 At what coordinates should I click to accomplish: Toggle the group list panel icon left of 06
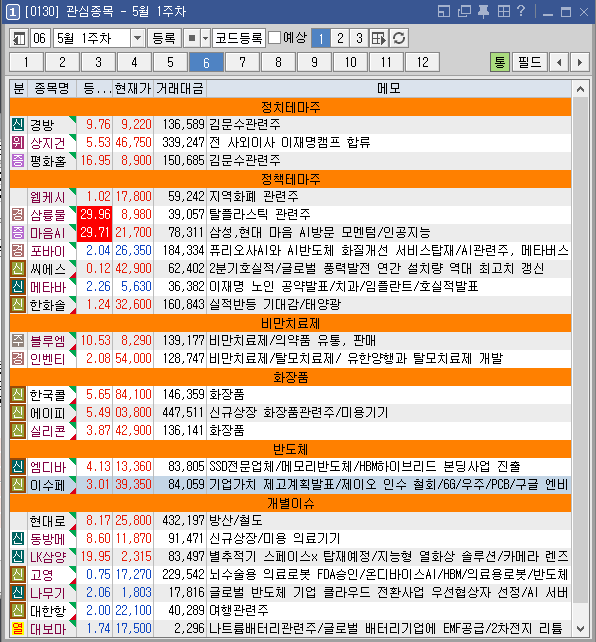click(x=19, y=38)
